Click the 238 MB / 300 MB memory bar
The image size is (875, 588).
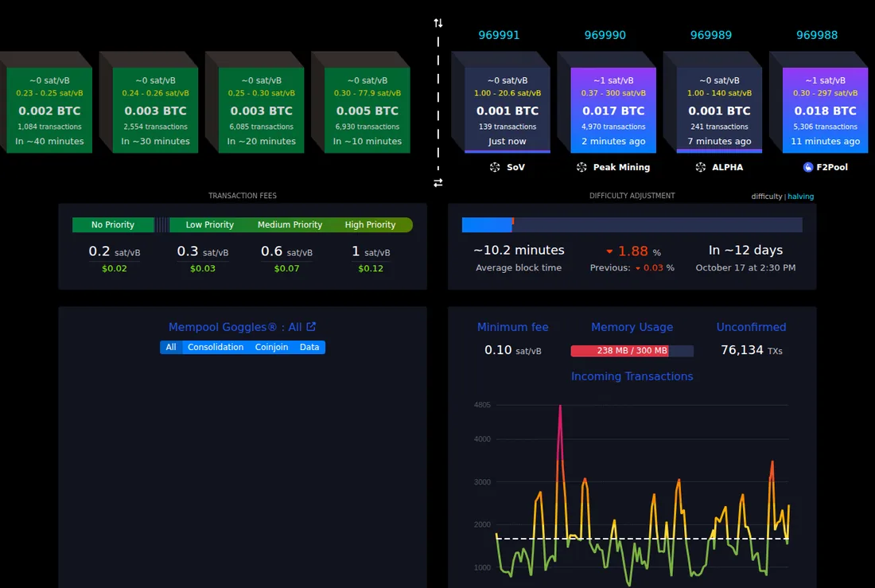click(632, 351)
